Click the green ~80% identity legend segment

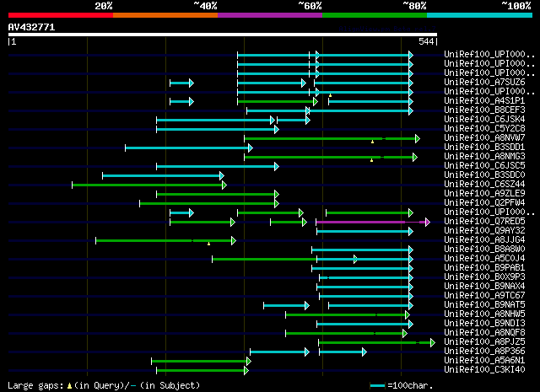(375, 15)
